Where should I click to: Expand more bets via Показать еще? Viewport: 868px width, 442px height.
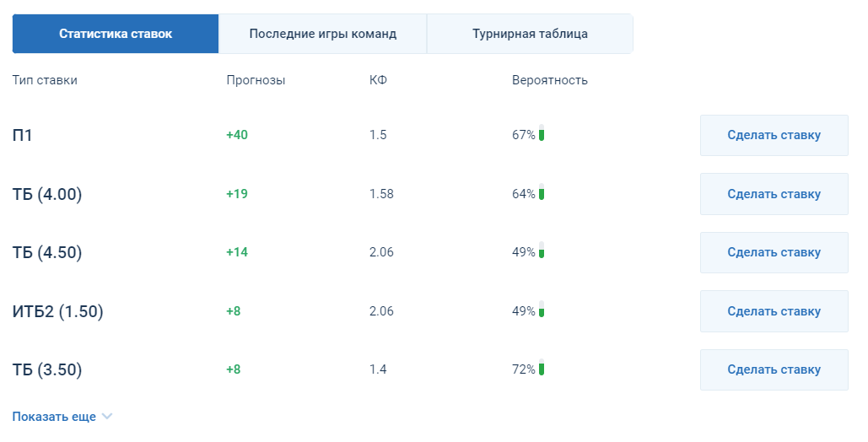click(x=54, y=417)
